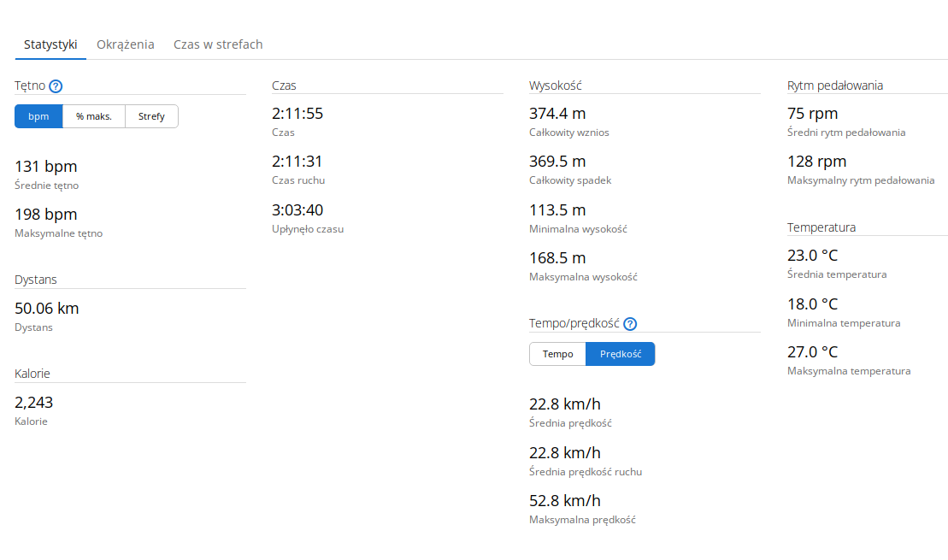Click the 50.06 km distance value
The image size is (948, 560).
click(x=46, y=309)
